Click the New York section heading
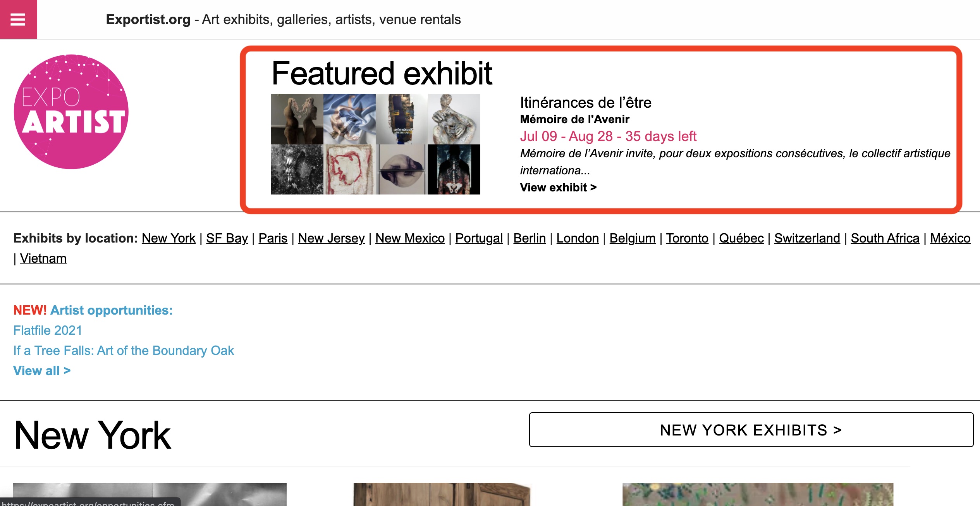This screenshot has width=980, height=506. 92,435
